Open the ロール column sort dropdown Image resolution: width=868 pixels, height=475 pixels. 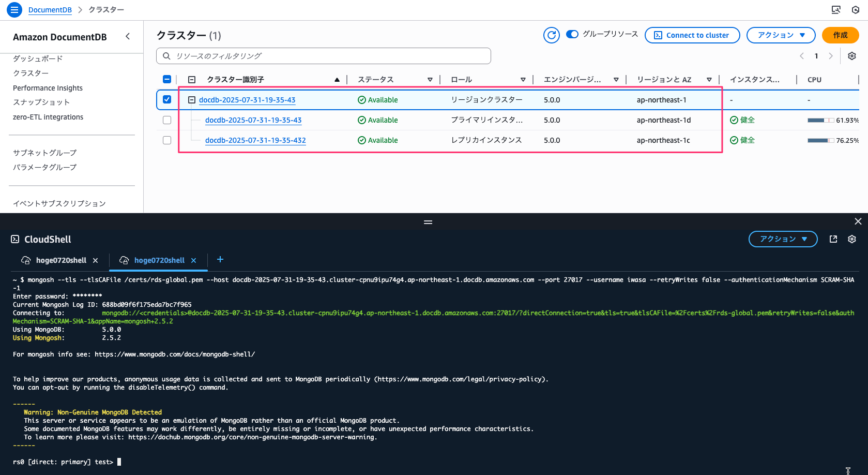tap(523, 80)
